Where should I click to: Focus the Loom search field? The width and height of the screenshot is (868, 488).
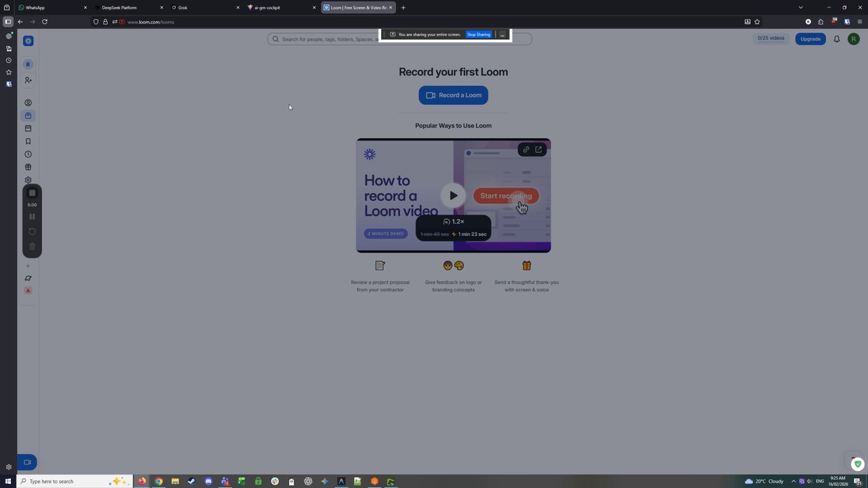click(399, 39)
